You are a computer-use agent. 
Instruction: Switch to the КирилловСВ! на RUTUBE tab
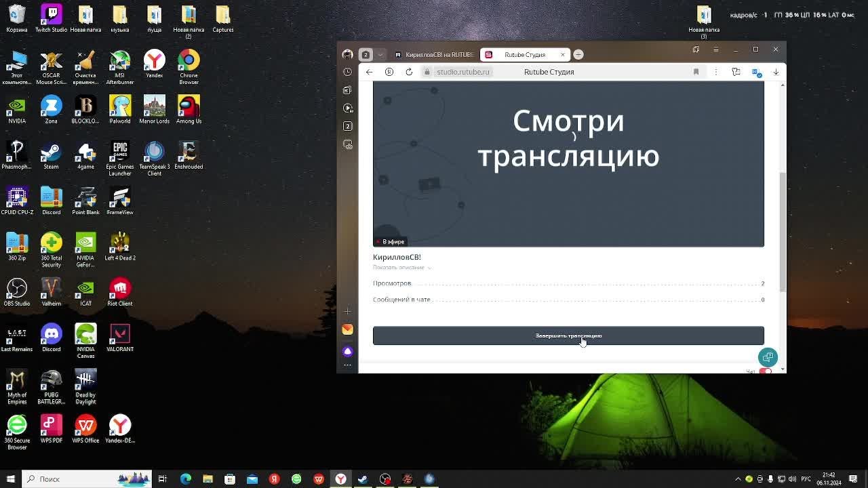[435, 54]
